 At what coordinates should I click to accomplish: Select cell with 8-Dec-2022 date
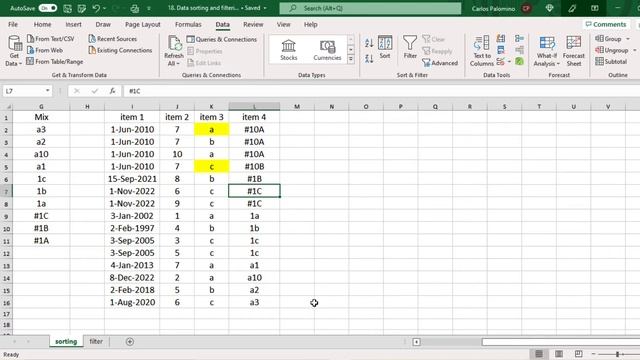click(x=132, y=278)
